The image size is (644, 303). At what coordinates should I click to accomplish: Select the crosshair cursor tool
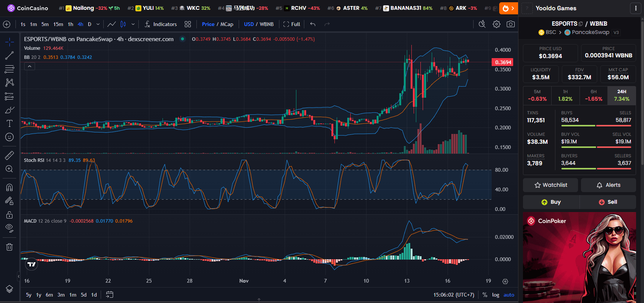pos(9,42)
